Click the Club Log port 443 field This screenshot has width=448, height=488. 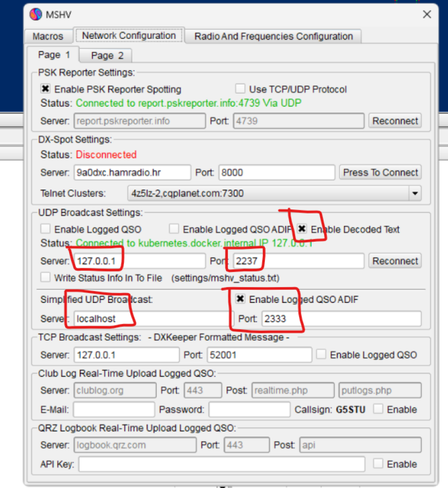(x=203, y=390)
